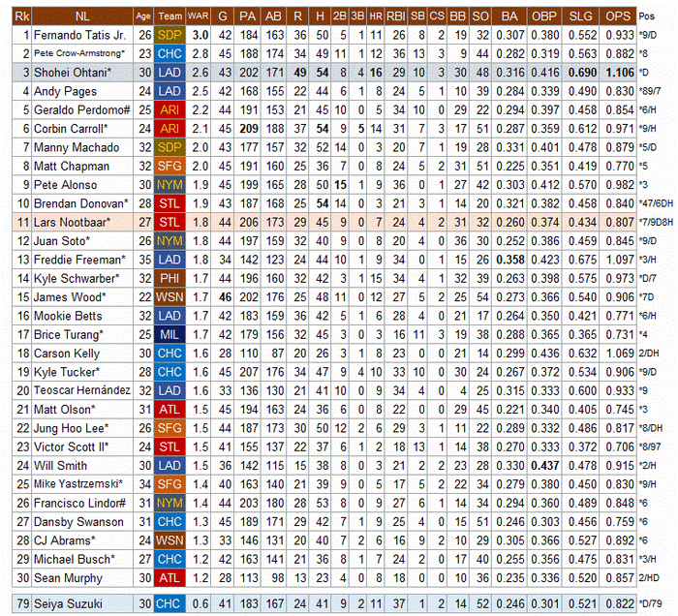Select James Wood's 46 games value

tap(226, 297)
